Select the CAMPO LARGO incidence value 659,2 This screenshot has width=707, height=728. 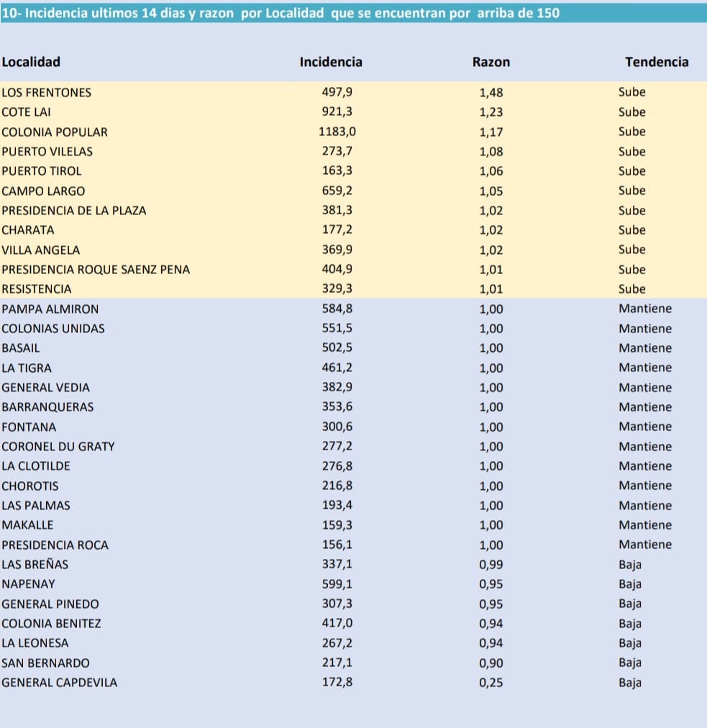(x=337, y=191)
